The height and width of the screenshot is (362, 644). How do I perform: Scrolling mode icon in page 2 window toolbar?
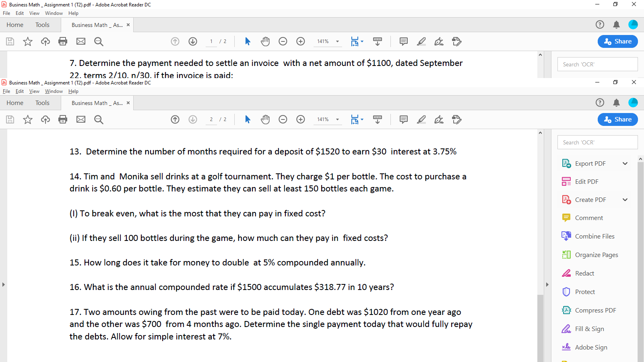(x=378, y=119)
